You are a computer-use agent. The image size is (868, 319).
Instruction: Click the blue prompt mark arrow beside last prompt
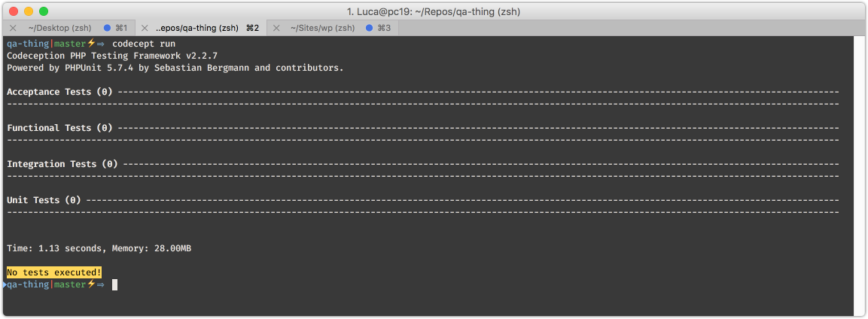[x=4, y=284]
